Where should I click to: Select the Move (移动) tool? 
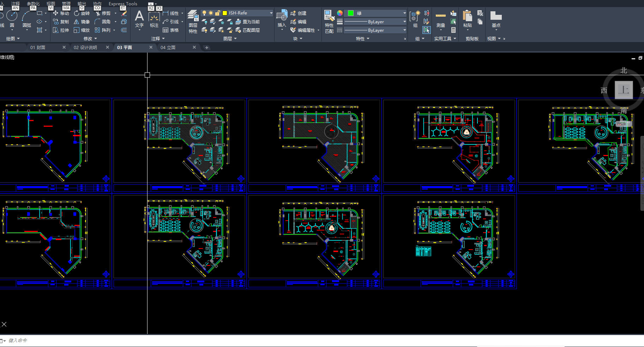click(61, 13)
